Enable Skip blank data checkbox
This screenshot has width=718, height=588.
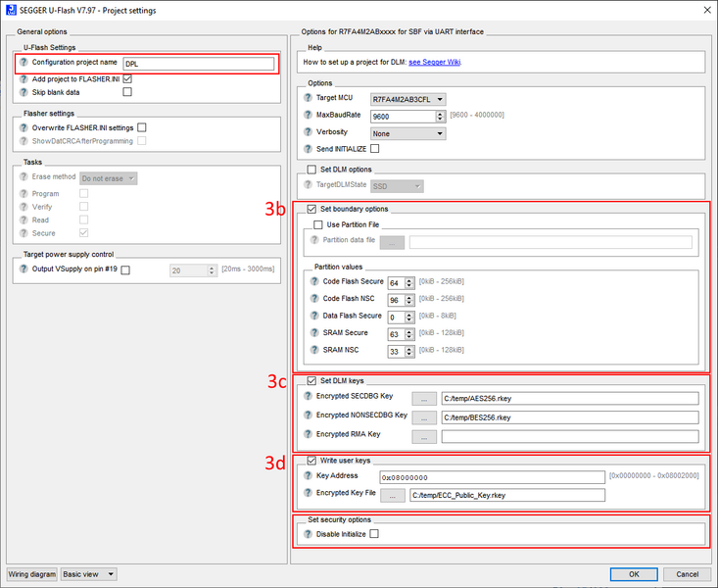(x=127, y=92)
